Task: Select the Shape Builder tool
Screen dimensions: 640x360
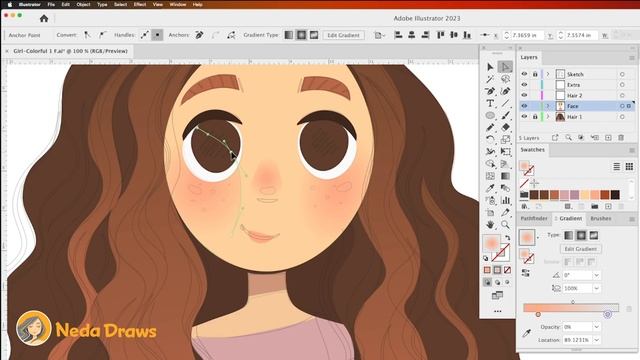Action: [490, 164]
